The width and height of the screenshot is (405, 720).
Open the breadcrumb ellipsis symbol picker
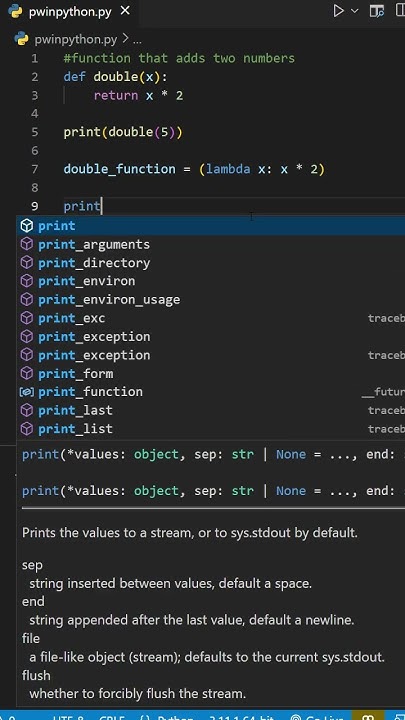[x=137, y=40]
